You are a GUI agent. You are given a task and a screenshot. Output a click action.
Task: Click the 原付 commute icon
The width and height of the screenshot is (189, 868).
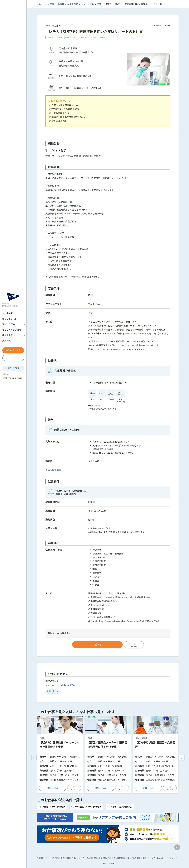121,394
